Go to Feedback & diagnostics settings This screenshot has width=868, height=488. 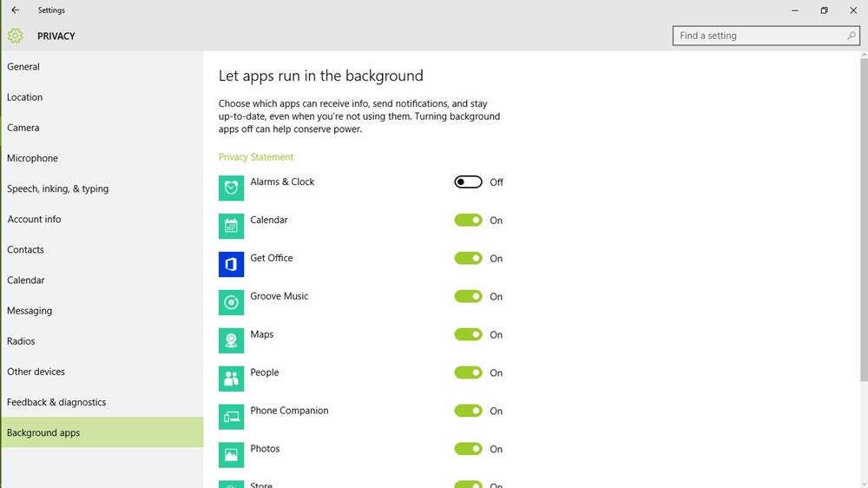click(56, 402)
